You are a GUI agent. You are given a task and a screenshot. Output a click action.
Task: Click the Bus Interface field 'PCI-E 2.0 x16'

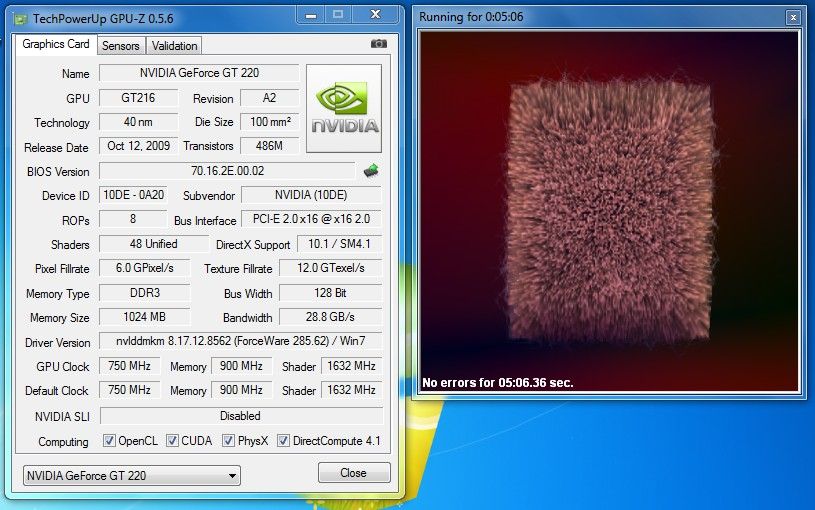311,219
